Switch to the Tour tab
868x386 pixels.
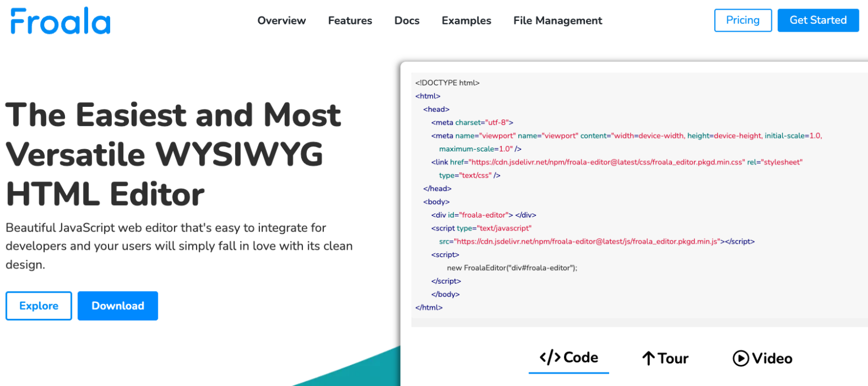[665, 357]
